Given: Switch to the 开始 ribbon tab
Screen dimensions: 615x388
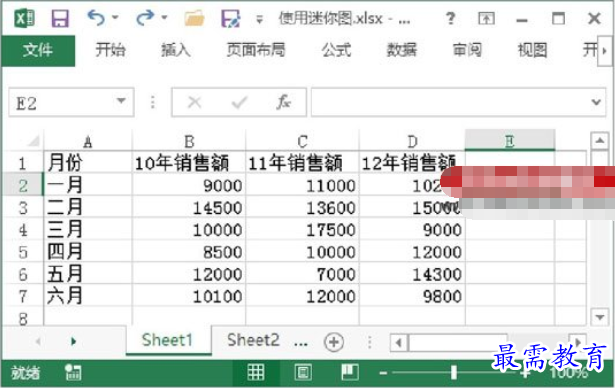Looking at the screenshot, I should pos(110,50).
